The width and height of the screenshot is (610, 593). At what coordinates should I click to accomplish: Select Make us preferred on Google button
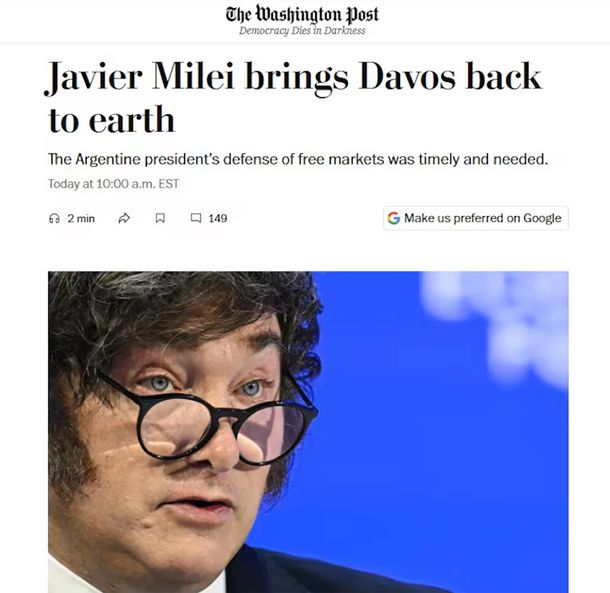(x=475, y=218)
